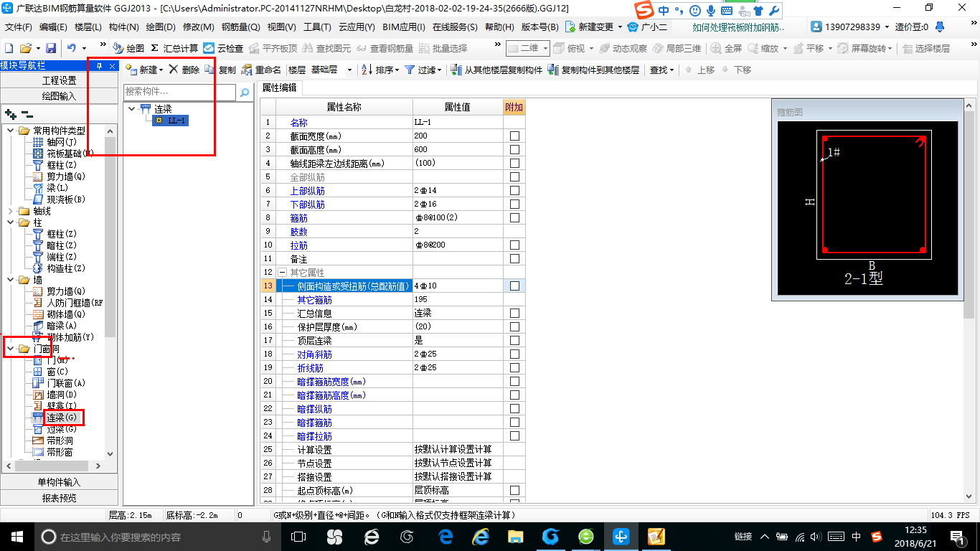The width and height of the screenshot is (980, 551).
Task: Switch to 绘图 drawing mode in the toolbar
Action: tap(128, 48)
